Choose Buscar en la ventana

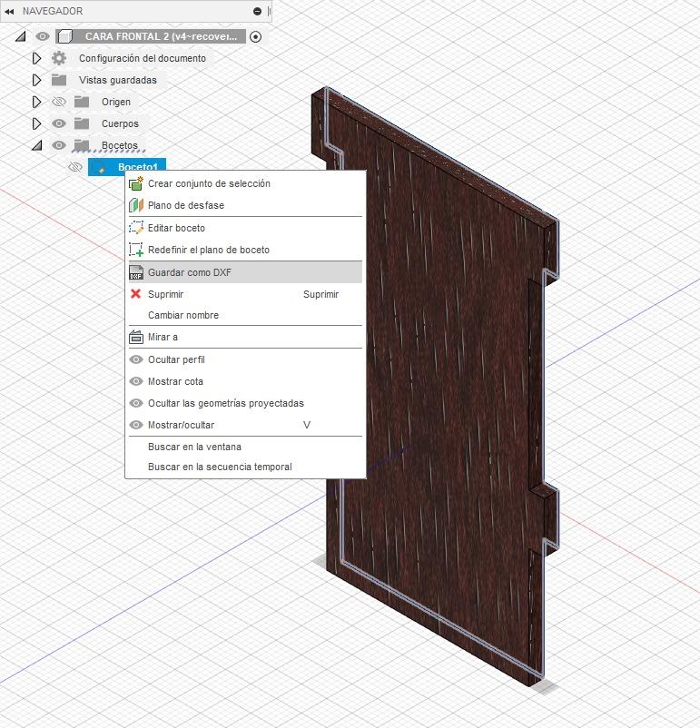[245, 448]
